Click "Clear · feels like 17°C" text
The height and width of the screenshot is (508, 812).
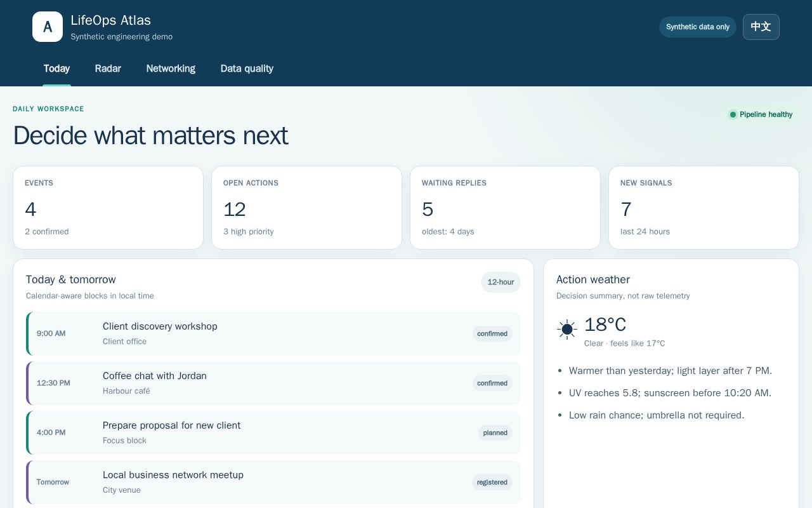coord(625,344)
